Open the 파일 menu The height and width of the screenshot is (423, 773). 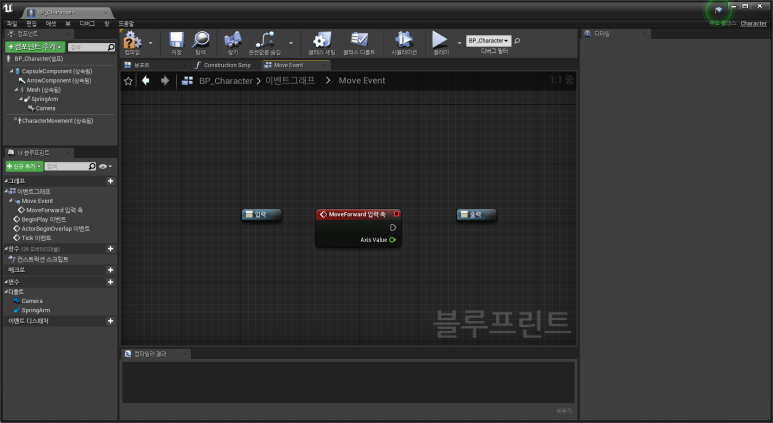tap(12, 24)
